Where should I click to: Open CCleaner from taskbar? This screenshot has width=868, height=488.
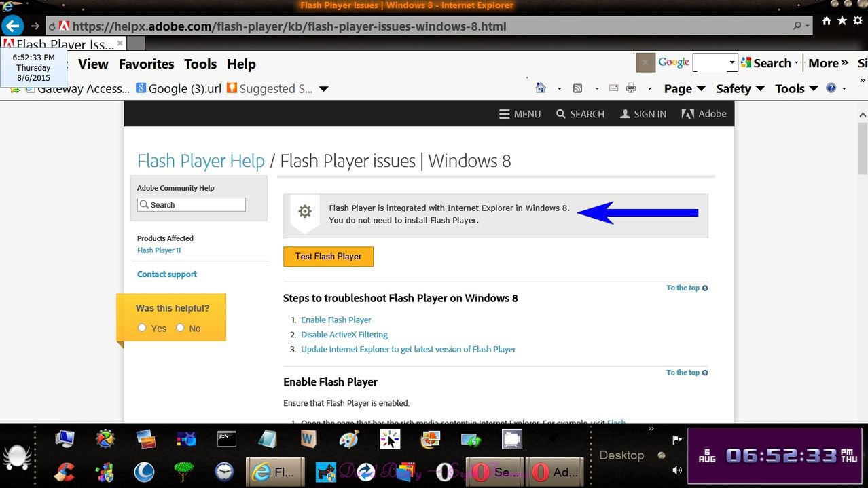click(64, 471)
